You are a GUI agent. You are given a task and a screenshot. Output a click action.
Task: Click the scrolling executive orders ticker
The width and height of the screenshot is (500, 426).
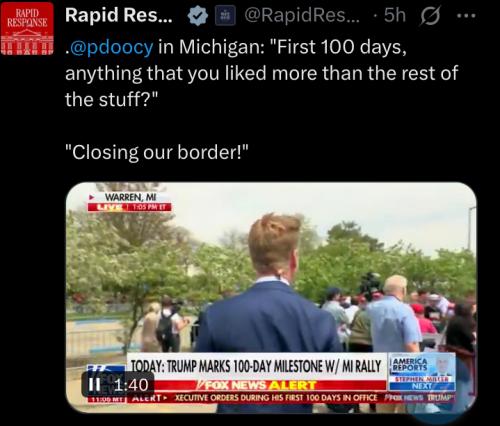coord(276,398)
